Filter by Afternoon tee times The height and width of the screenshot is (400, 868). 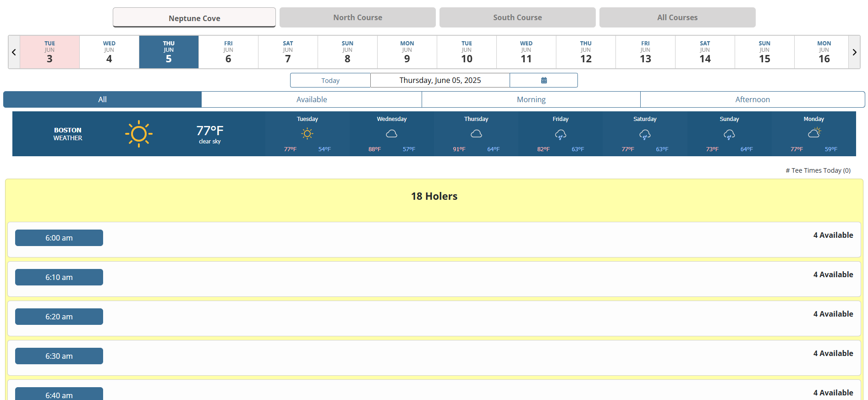click(x=753, y=99)
